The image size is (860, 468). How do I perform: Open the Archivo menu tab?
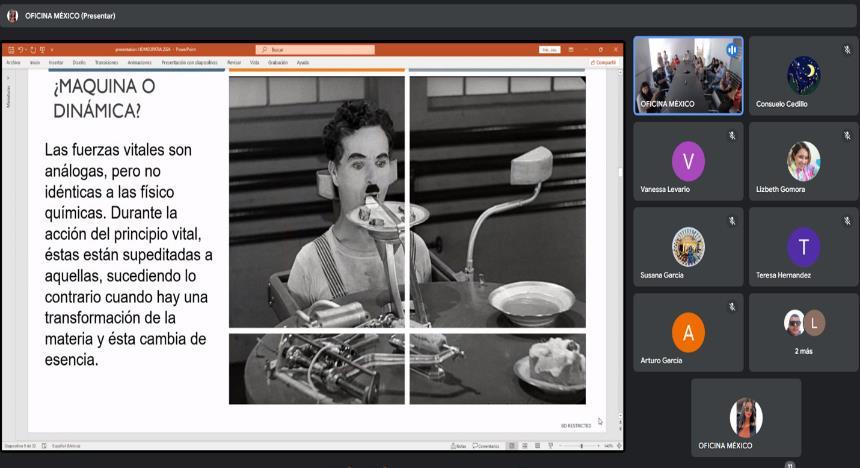click(13, 63)
